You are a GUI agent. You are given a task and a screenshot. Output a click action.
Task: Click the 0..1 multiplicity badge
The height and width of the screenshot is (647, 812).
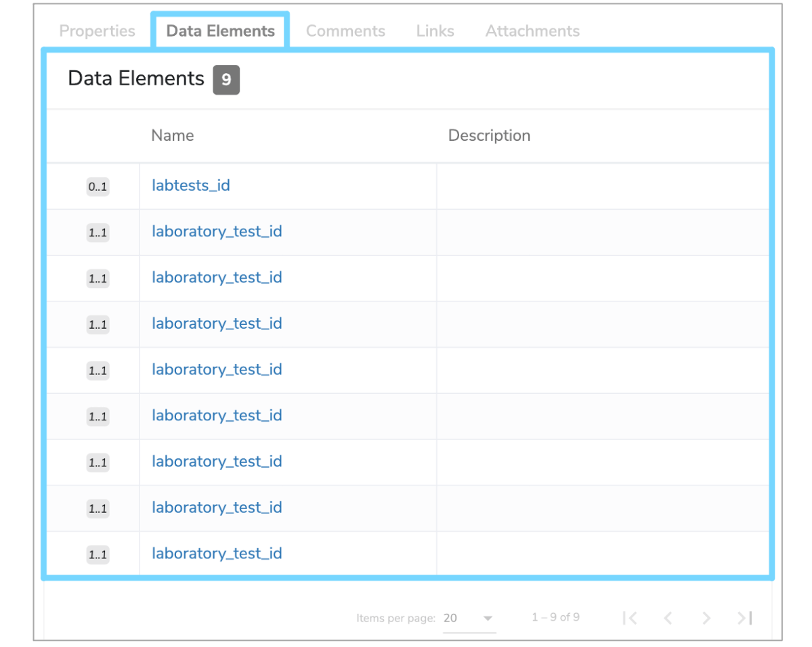[98, 186]
